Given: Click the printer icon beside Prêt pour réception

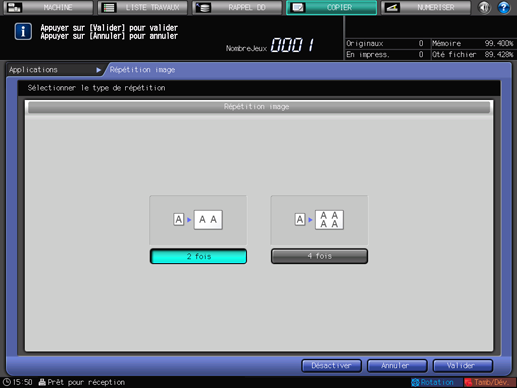Looking at the screenshot, I should (42, 382).
